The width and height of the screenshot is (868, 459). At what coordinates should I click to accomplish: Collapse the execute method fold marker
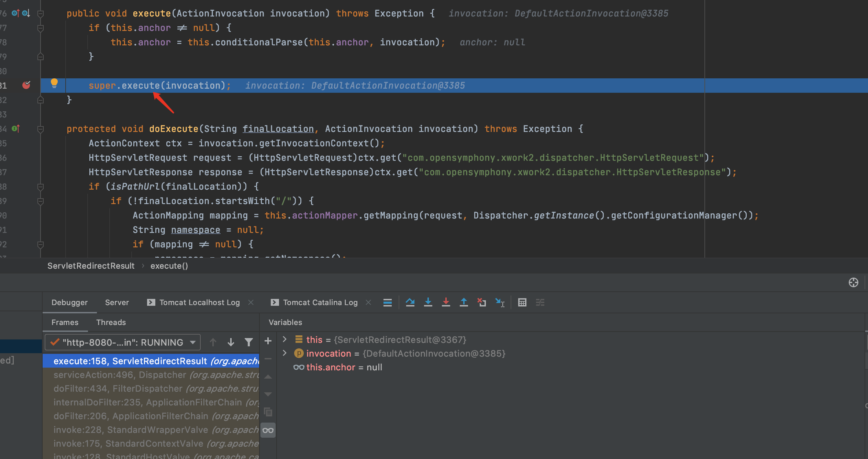point(40,13)
